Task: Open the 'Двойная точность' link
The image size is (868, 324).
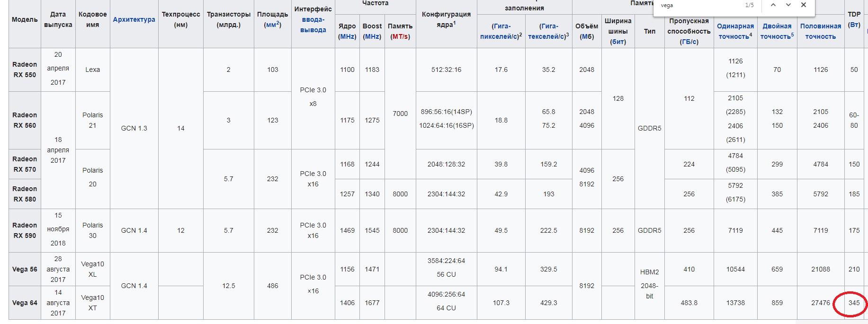Action: (777, 31)
